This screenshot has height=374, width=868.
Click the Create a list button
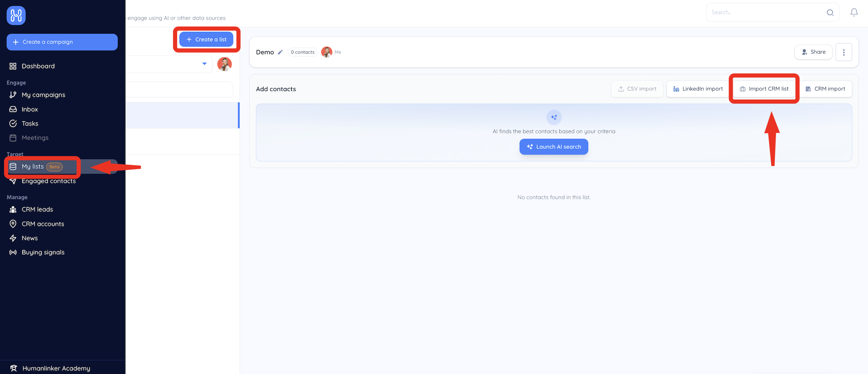coord(207,40)
